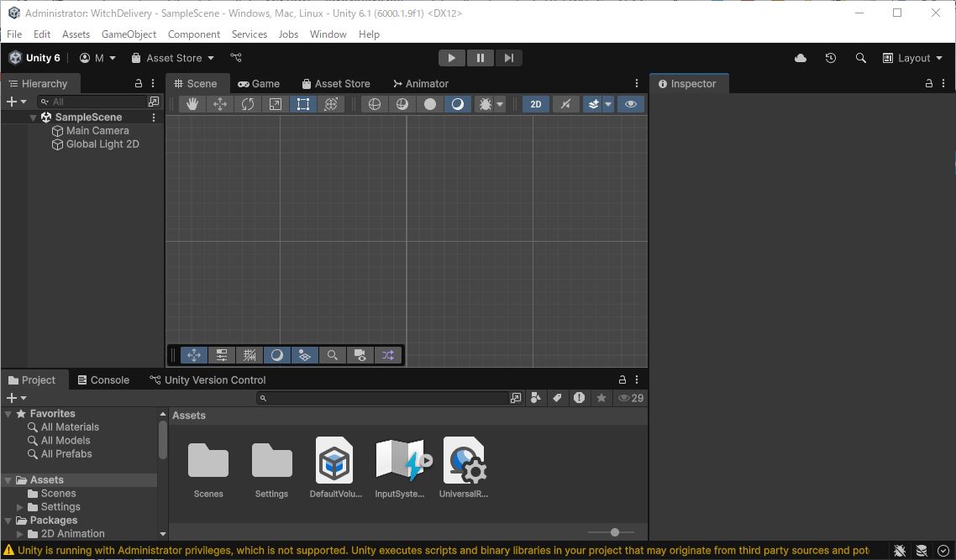
Task: Open Scene overlay Tools toggle icon
Action: point(194,354)
